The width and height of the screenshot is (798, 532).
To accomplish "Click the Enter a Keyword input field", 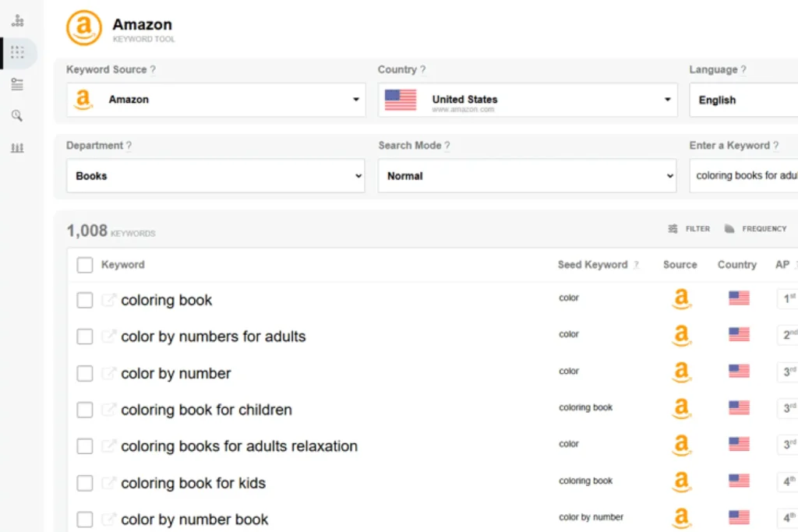I will click(744, 176).
